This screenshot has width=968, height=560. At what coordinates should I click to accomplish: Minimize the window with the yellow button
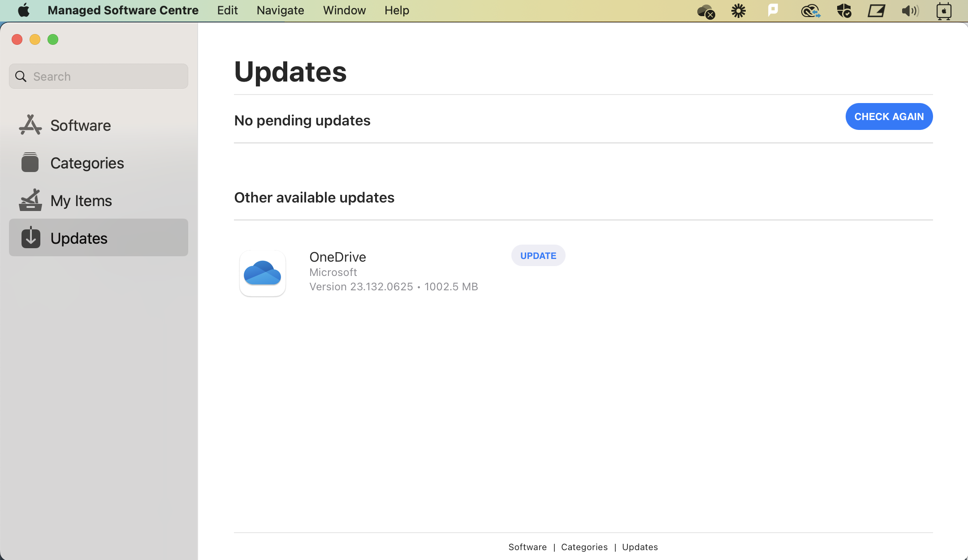coord(35,39)
